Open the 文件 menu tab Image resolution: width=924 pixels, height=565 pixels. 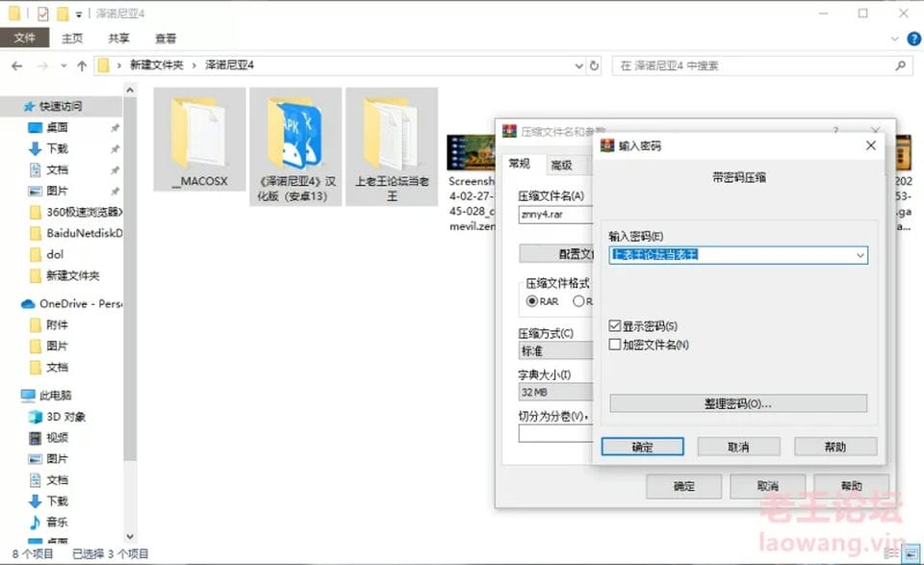24,39
